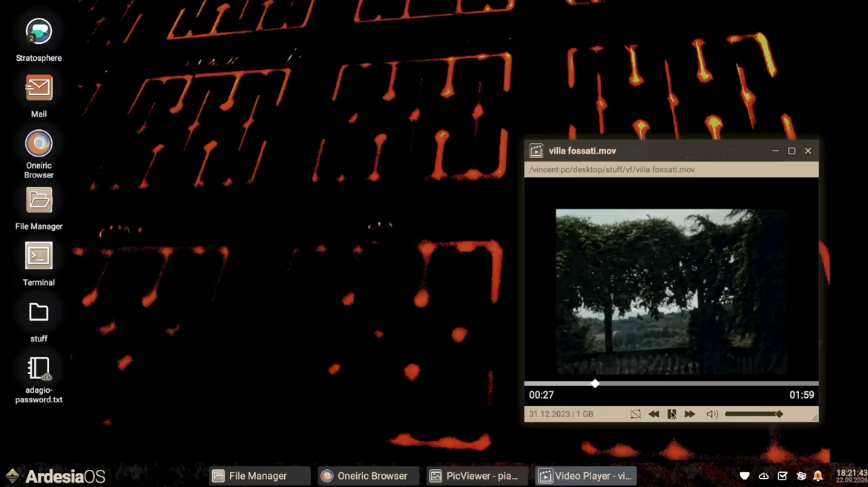This screenshot has height=487, width=868.
Task: Click the volume slider handle
Action: coord(780,414)
